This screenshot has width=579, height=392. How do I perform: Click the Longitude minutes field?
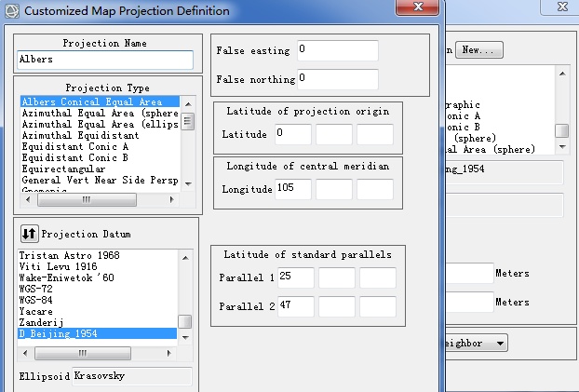pyautogui.click(x=334, y=189)
